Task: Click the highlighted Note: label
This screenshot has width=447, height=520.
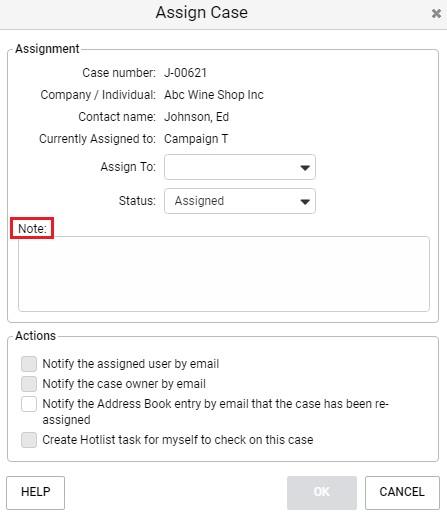Action: point(32,228)
